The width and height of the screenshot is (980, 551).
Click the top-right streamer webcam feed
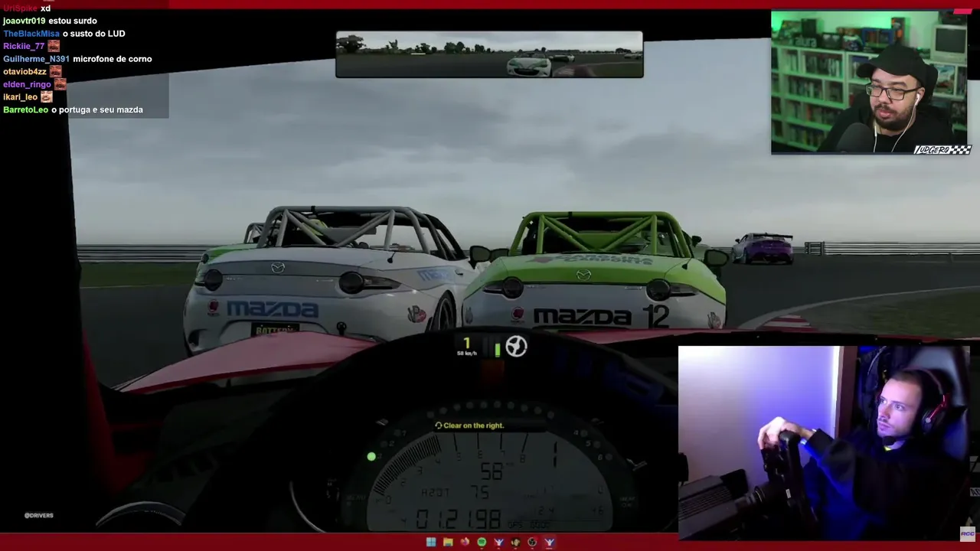868,82
